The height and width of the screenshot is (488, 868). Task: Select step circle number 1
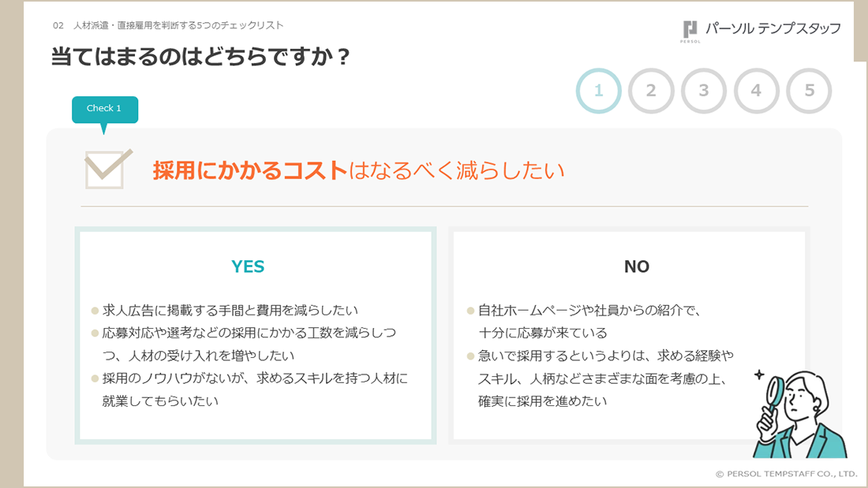click(x=598, y=91)
